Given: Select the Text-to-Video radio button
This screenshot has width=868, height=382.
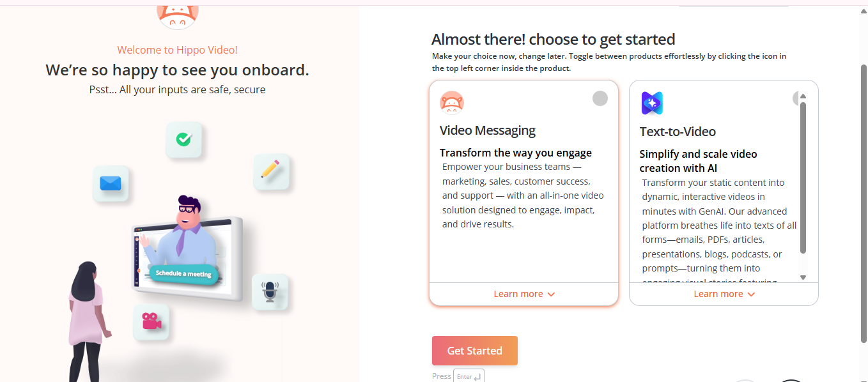Looking at the screenshot, I should 796,98.
